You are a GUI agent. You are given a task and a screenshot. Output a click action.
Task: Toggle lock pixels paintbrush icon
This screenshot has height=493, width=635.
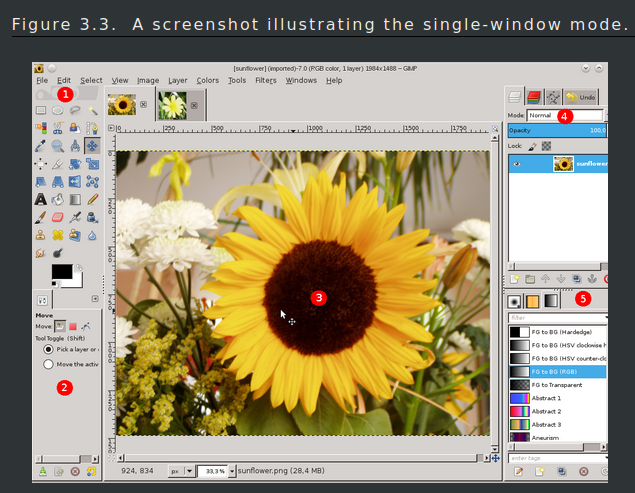tap(533, 146)
